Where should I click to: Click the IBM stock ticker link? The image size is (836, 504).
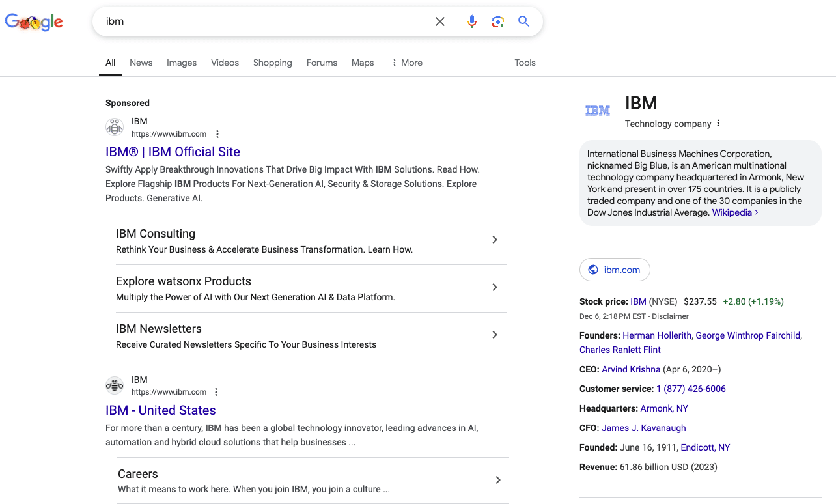point(638,301)
